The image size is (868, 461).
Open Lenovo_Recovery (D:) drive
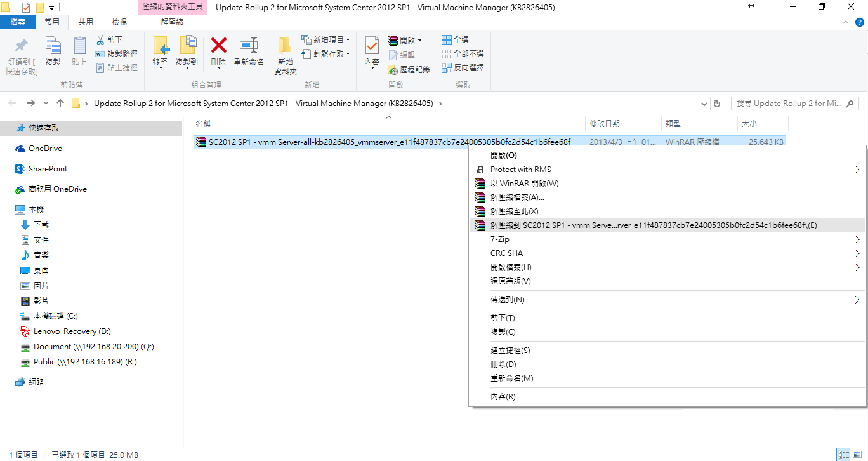click(72, 331)
